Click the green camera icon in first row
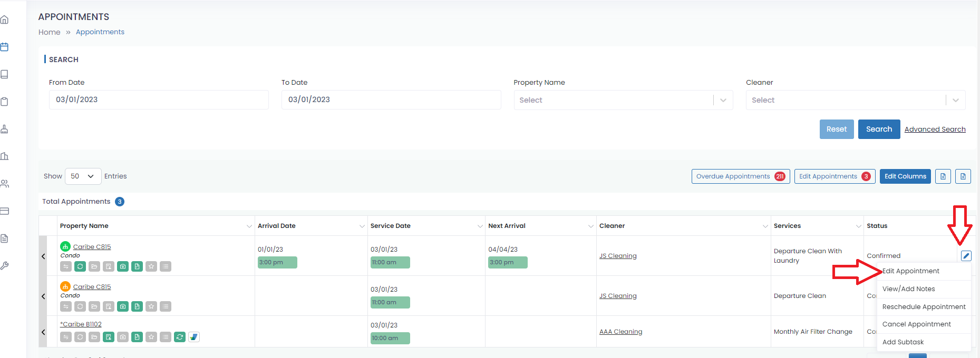 click(x=123, y=266)
